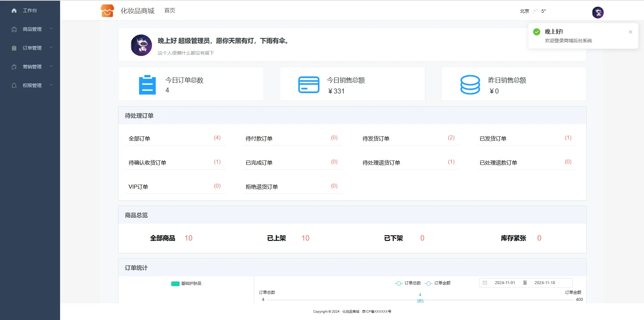Image resolution: width=644 pixels, height=320 pixels.
Task: Click the 昨日销售总额 database icon
Action: tap(470, 85)
